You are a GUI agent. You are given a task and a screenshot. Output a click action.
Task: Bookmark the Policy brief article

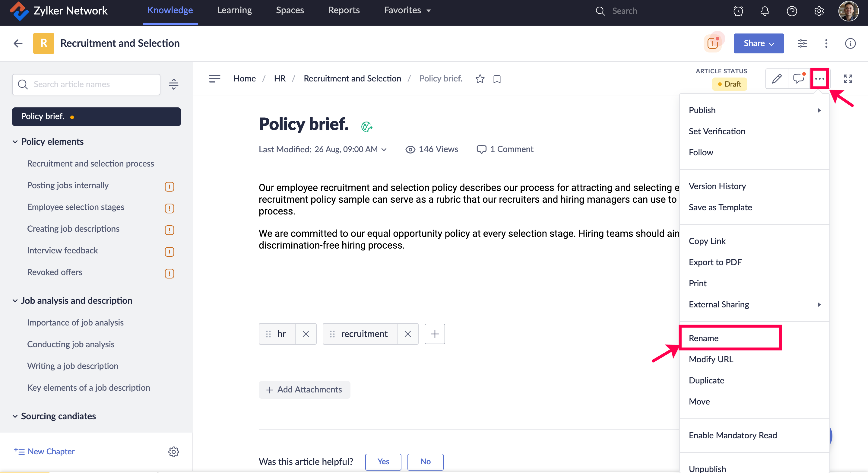click(x=497, y=79)
